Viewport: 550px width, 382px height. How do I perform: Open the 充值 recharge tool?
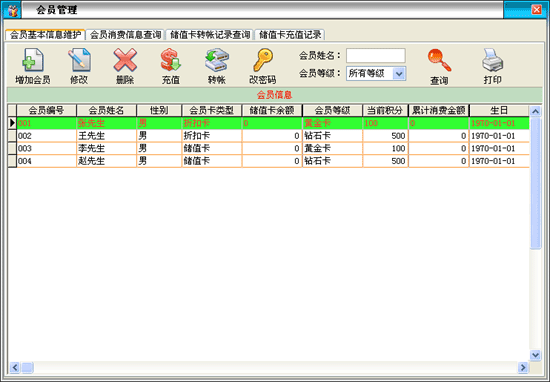(x=171, y=60)
